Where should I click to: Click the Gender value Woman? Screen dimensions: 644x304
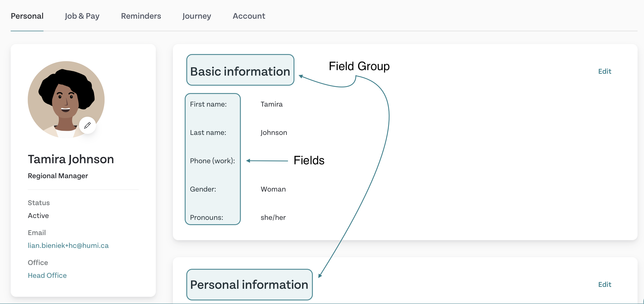coord(273,189)
